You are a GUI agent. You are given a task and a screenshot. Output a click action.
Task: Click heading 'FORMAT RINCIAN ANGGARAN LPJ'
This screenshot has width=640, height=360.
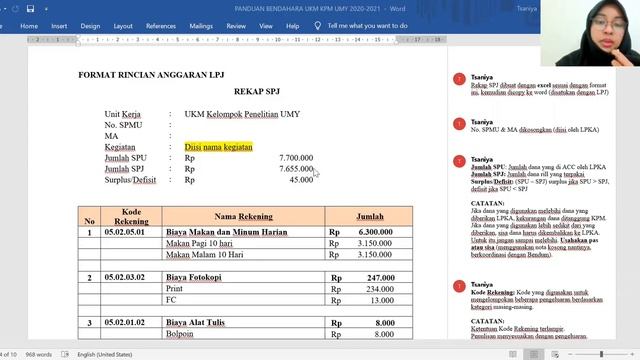(151, 75)
